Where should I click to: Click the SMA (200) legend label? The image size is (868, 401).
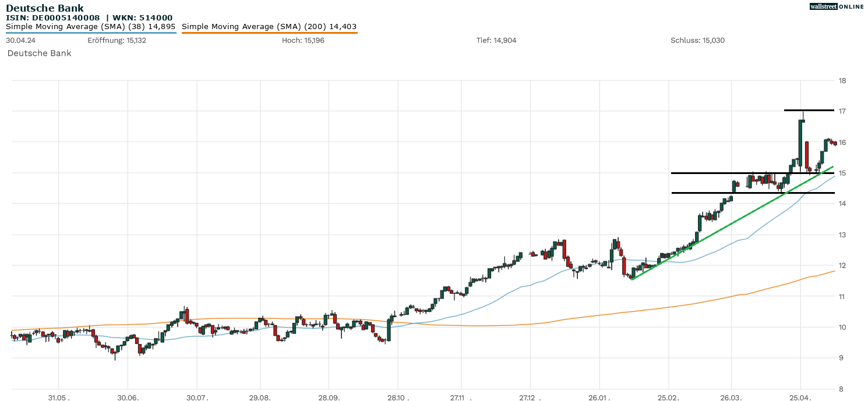click(269, 27)
